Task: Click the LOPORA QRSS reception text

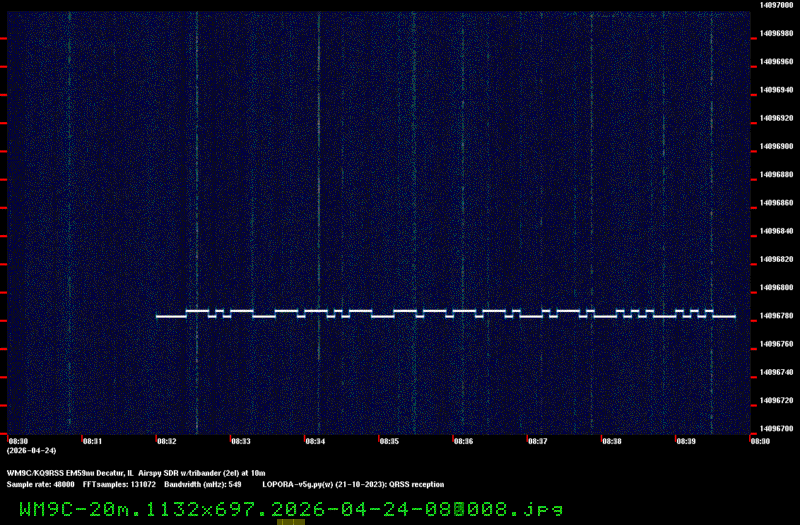Action: (x=353, y=484)
